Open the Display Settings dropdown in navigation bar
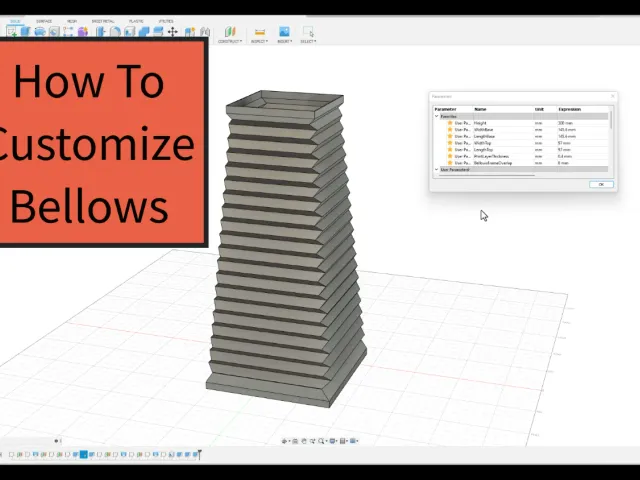 (x=334, y=441)
